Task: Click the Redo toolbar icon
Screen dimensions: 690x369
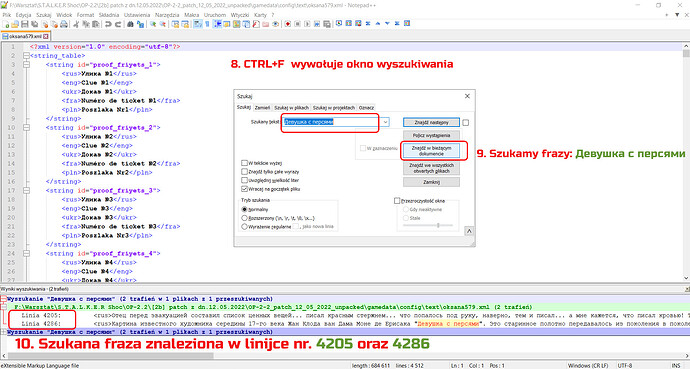Action: [118, 24]
